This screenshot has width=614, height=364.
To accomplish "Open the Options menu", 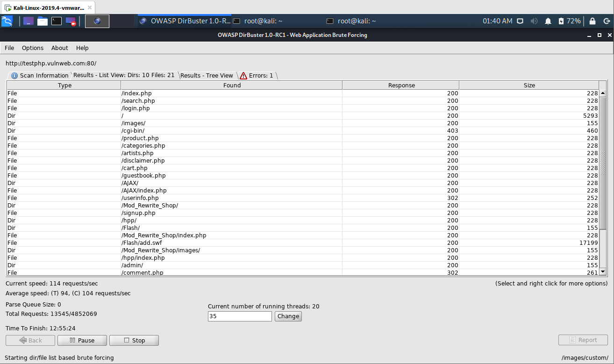I will 33,48.
